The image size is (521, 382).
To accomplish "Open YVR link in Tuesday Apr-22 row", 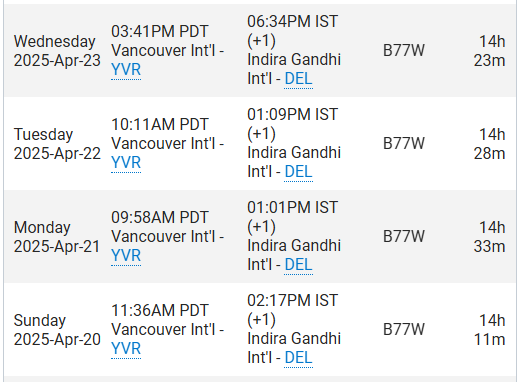I will 126,163.
